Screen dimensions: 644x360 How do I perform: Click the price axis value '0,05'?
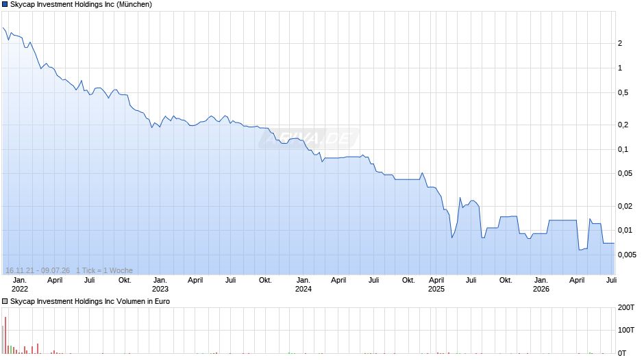coord(625,174)
